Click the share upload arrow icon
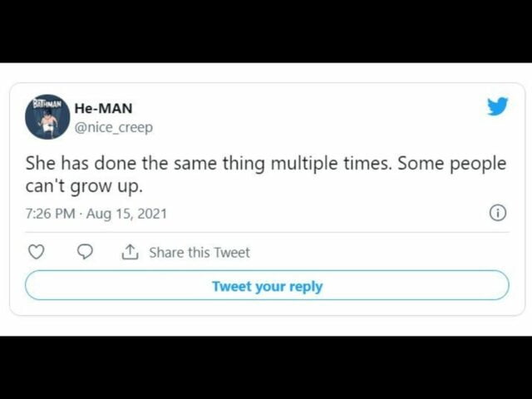This screenshot has height=399, width=532. click(130, 252)
